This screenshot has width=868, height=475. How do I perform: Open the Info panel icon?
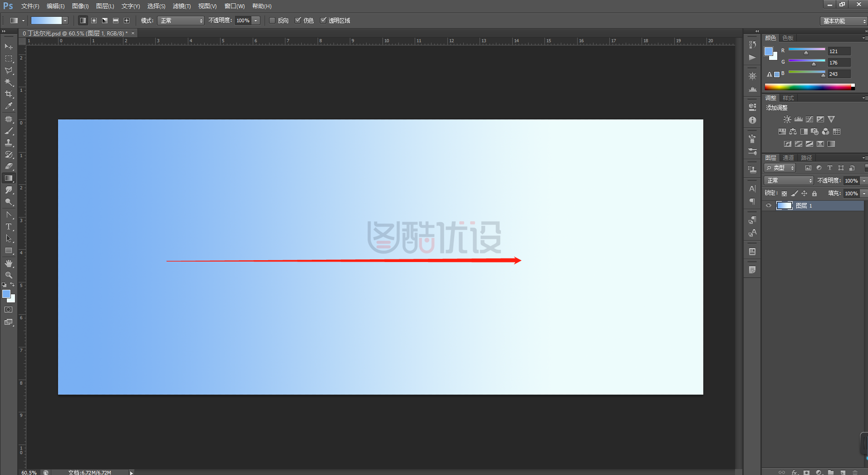pyautogui.click(x=753, y=120)
